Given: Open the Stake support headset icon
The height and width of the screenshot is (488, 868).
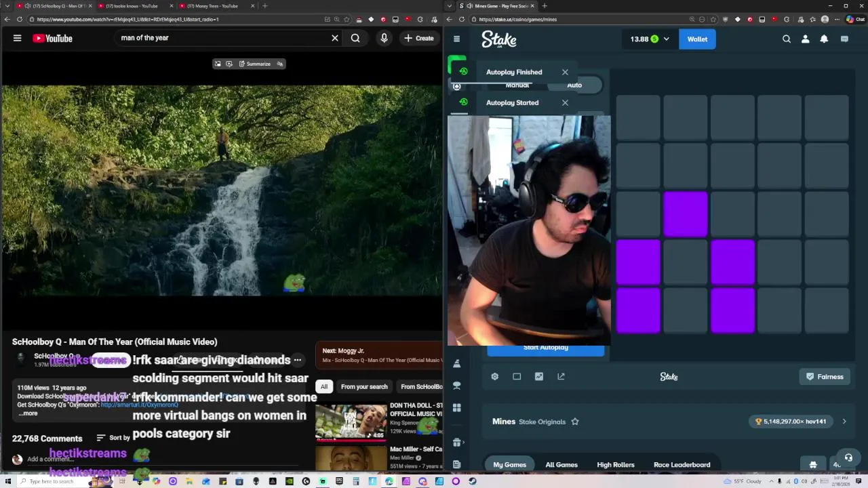Looking at the screenshot, I should 848,458.
